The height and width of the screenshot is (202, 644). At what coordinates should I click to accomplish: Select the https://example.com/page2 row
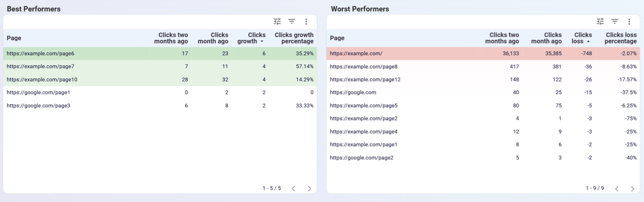pyautogui.click(x=483, y=118)
